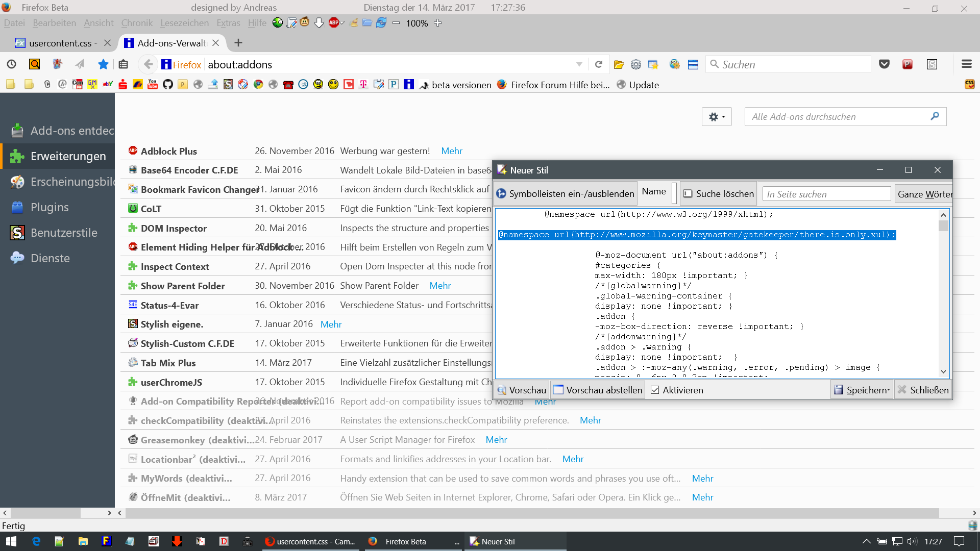This screenshot has height=551, width=980.
Task: Open the Lesezeichen menu
Action: pos(184,23)
